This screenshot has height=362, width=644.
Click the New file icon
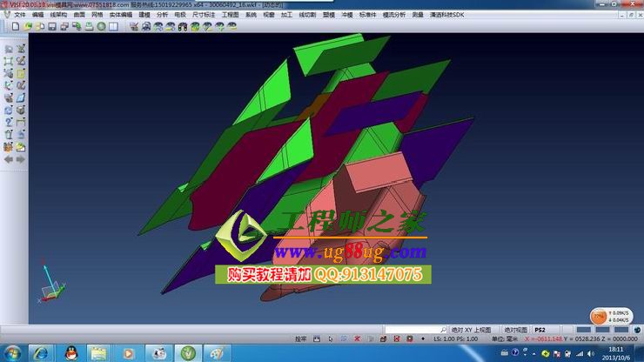click(x=15, y=27)
